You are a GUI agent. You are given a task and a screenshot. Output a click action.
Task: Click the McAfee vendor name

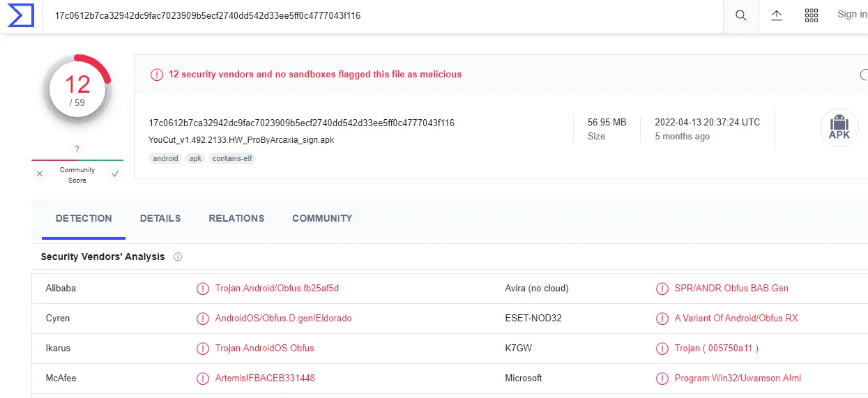61,378
